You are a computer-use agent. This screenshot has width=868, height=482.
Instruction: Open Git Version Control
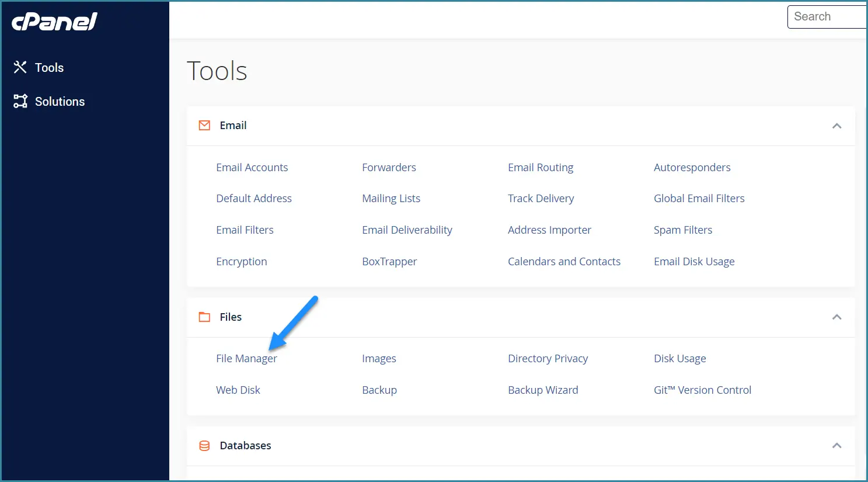(702, 390)
